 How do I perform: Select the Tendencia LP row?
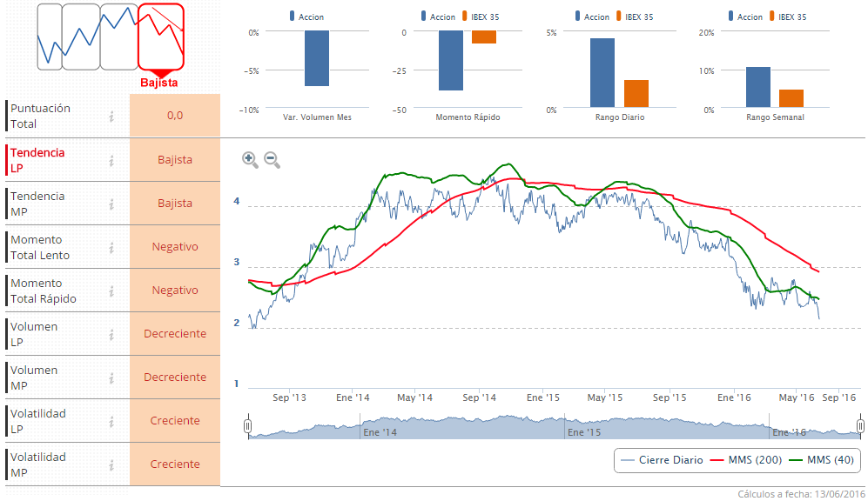(112, 160)
